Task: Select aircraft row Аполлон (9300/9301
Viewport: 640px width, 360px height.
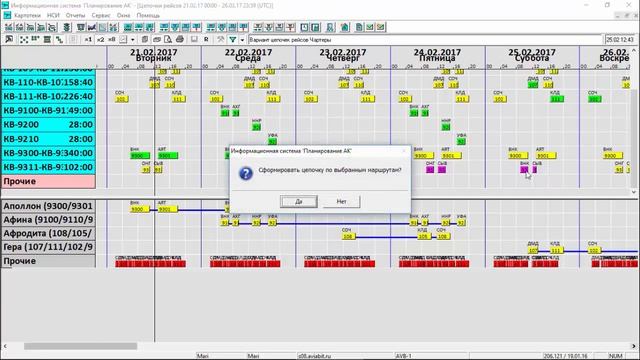Action: point(48,207)
